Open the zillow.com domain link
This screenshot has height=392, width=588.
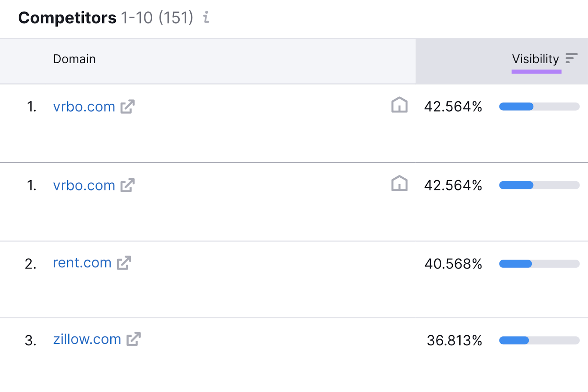pyautogui.click(x=87, y=339)
